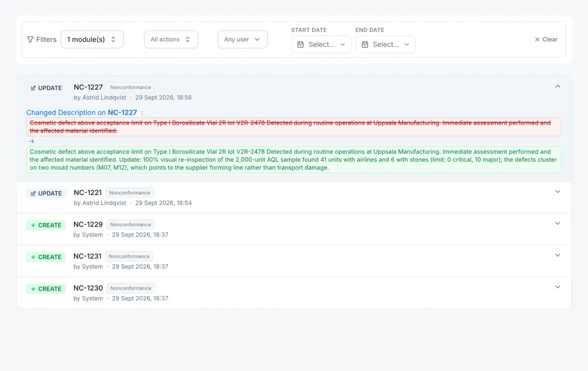Screen dimensions: 588x371
Task: Click the Nonconformance tag on NC-1230
Action: point(131,288)
